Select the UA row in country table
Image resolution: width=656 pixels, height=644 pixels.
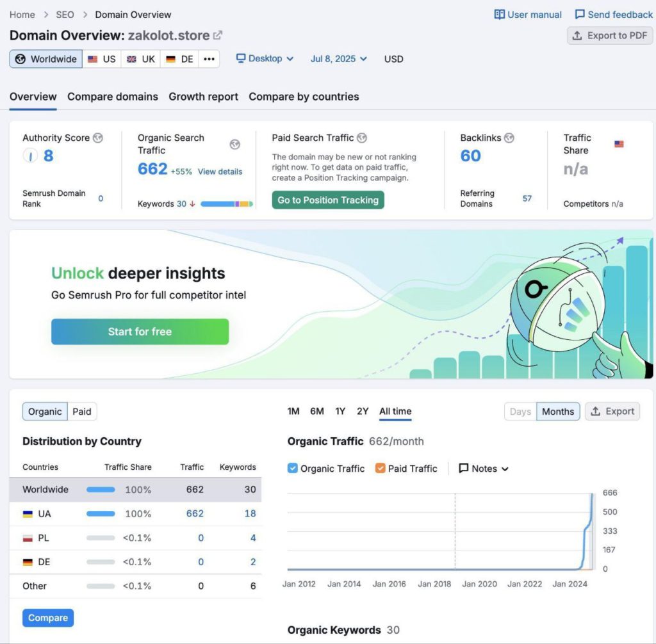pyautogui.click(x=135, y=513)
